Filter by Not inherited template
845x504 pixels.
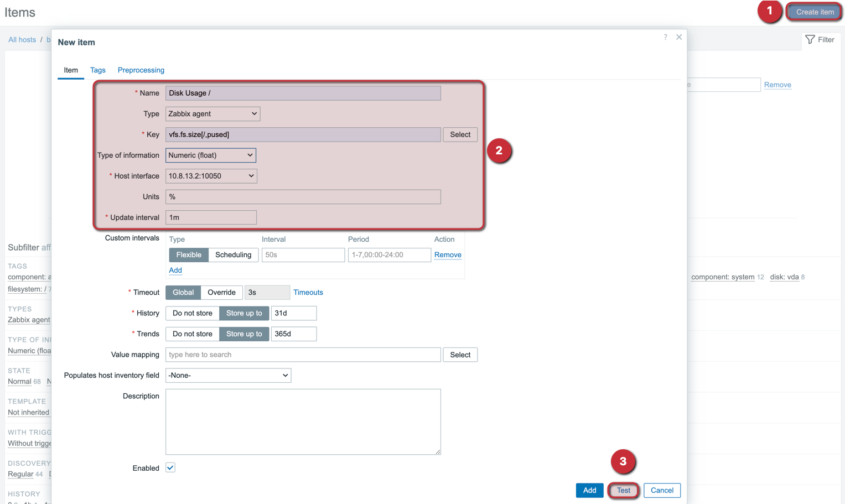click(28, 412)
